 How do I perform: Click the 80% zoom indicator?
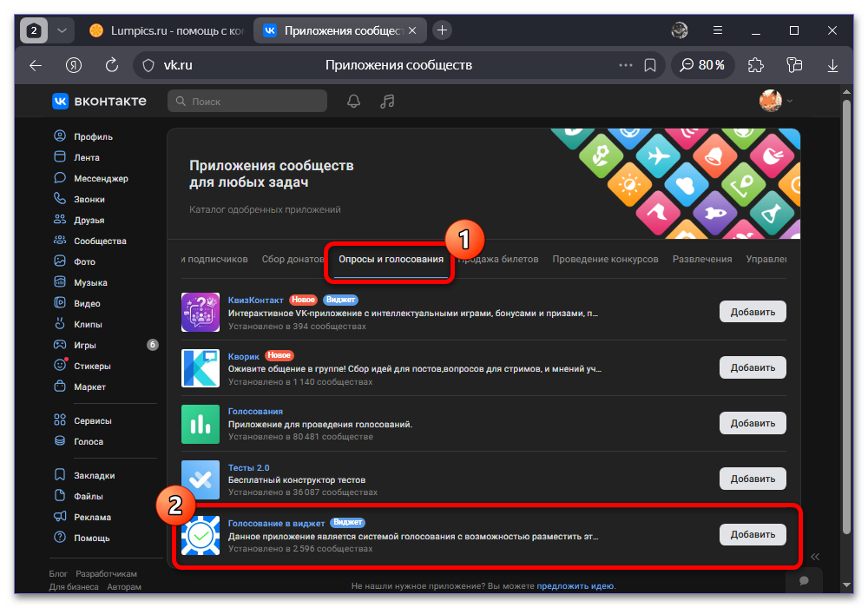[x=702, y=65]
